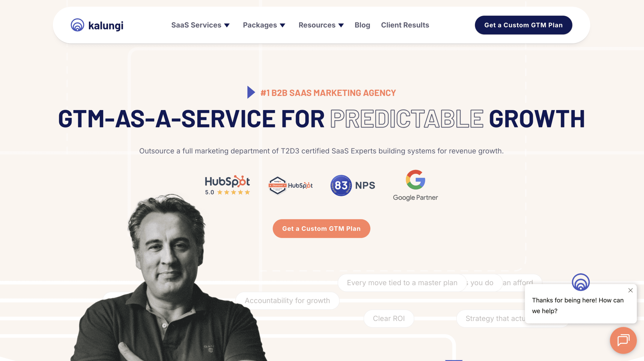644x361 pixels.
Task: Expand the Packages dropdown menu
Action: (x=264, y=25)
